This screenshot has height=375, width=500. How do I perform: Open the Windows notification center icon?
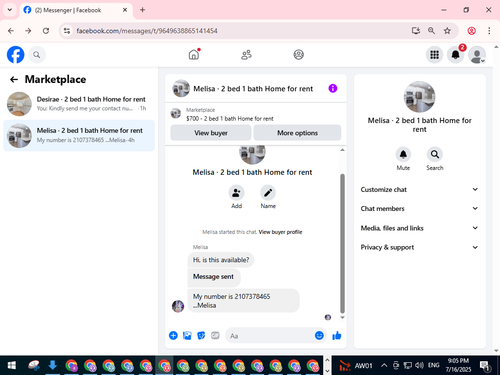tap(485, 366)
